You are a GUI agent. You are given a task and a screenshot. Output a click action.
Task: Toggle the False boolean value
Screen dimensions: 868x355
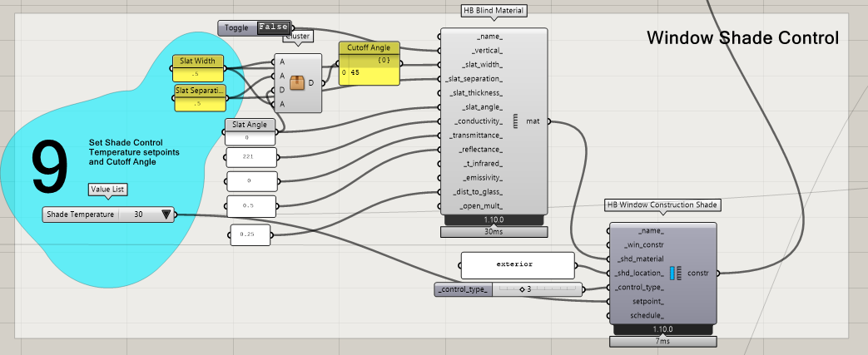pyautogui.click(x=273, y=27)
